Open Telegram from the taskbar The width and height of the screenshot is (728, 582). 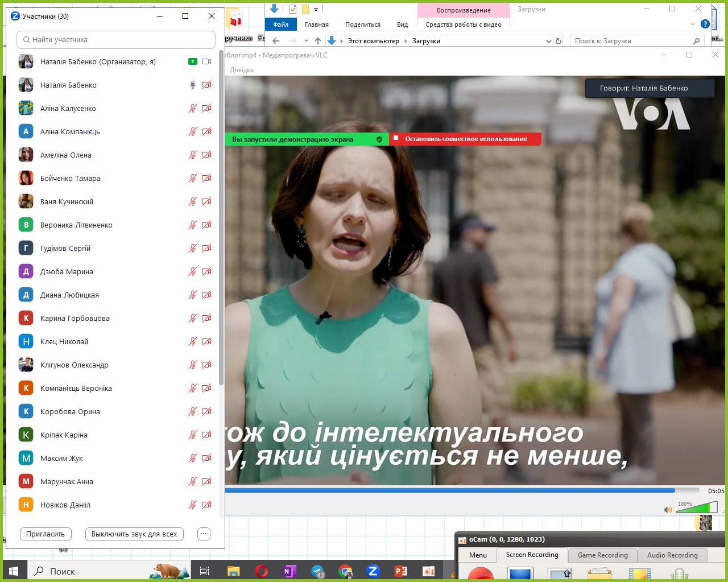(318, 571)
